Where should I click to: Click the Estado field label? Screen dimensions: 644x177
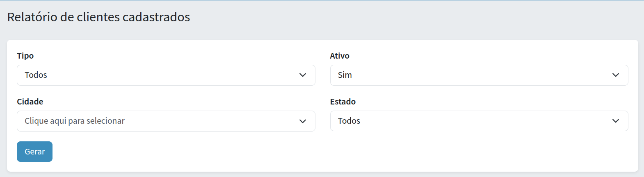(x=343, y=102)
